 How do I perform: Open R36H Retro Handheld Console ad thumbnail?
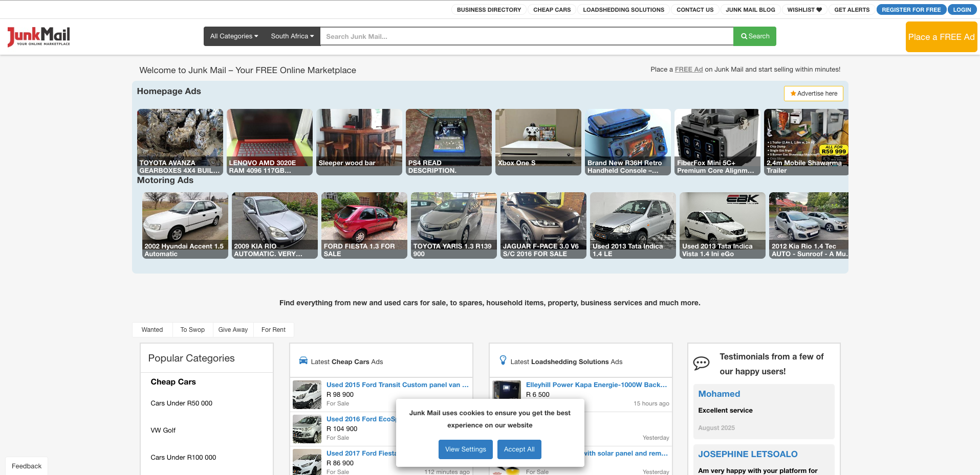[x=628, y=142]
